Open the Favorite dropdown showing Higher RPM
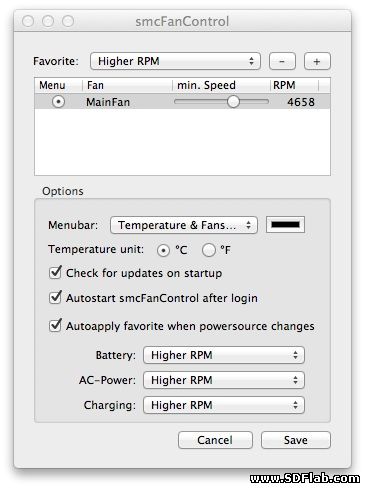Screen dimensions: 365x488 [x=175, y=61]
